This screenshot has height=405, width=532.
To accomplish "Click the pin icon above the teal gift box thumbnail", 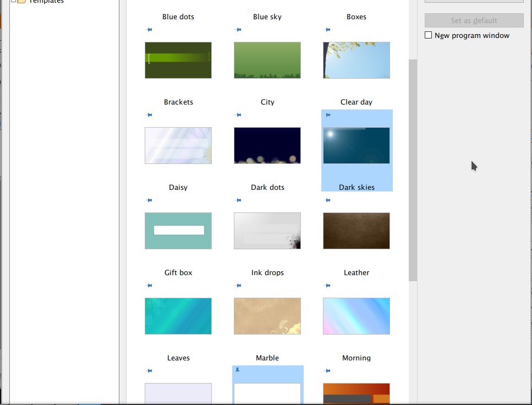I will pyautogui.click(x=149, y=200).
